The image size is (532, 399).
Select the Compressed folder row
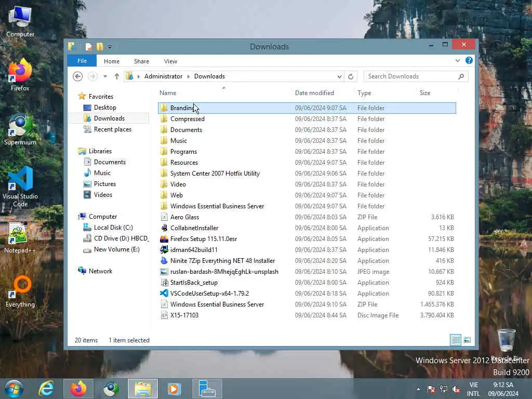(x=307, y=119)
